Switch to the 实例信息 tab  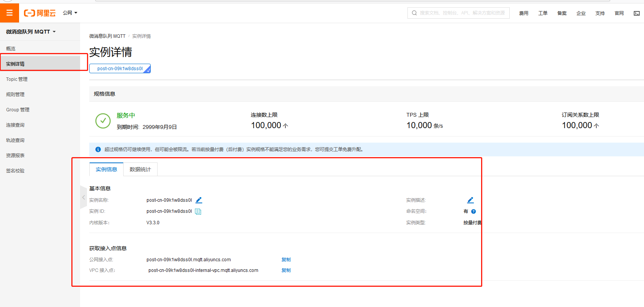tap(106, 169)
